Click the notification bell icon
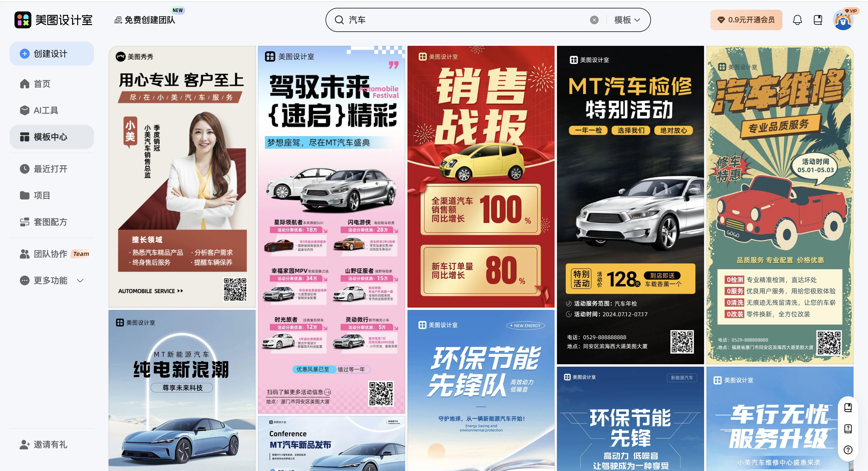This screenshot has width=868, height=471. tap(797, 20)
